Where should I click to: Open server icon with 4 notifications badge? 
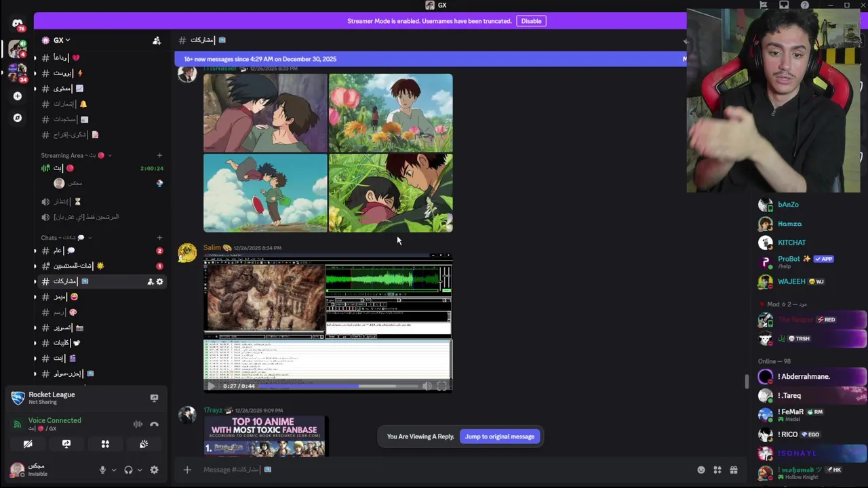click(17, 49)
